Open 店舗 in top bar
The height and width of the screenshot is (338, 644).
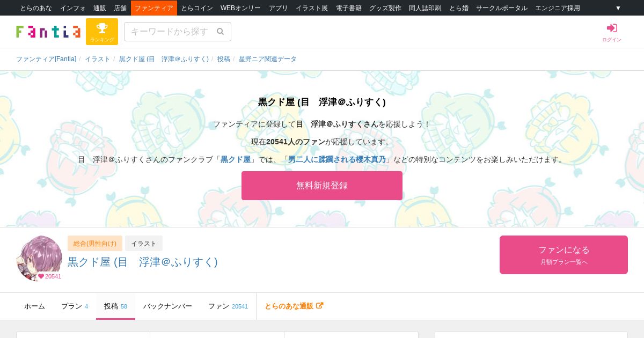click(x=120, y=8)
